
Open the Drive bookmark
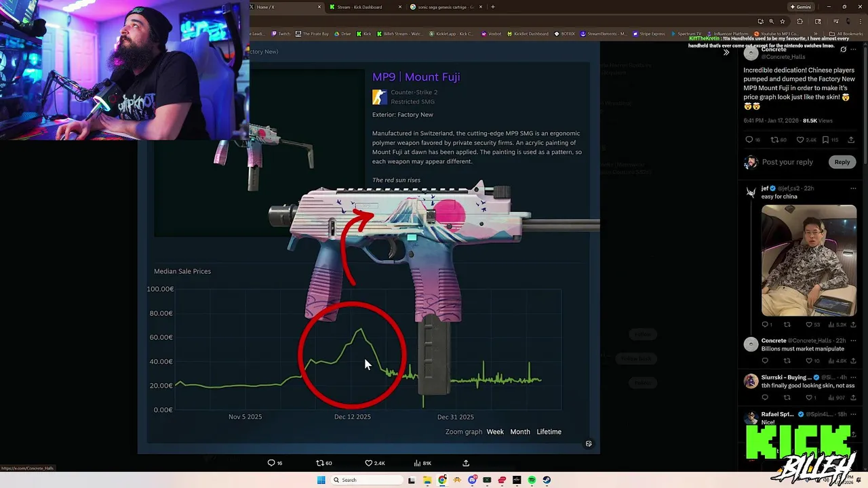click(x=342, y=34)
